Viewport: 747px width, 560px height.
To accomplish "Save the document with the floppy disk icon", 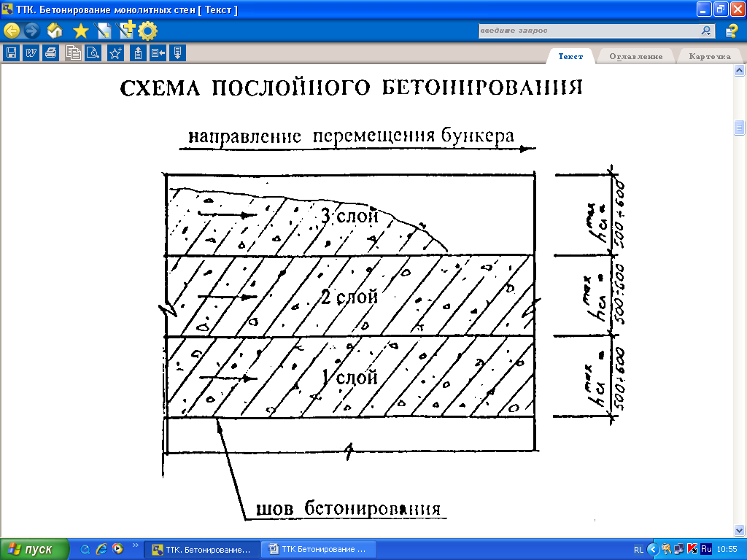I will [x=12, y=52].
